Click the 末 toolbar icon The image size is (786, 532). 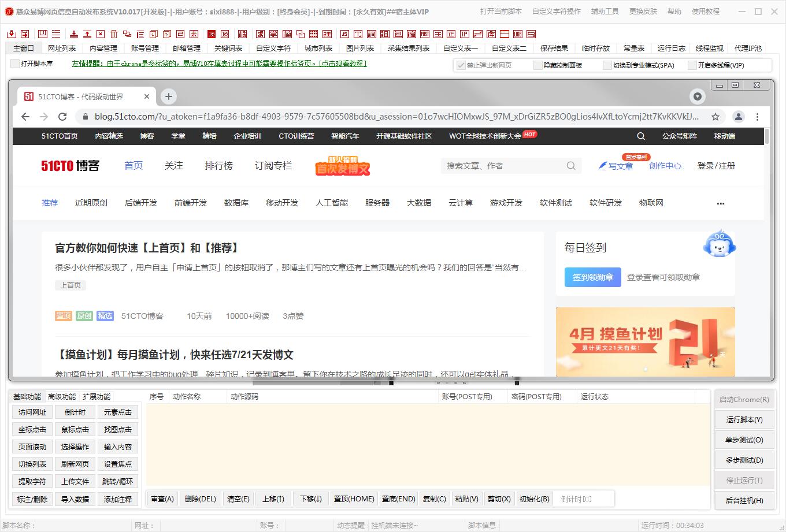tap(194, 34)
